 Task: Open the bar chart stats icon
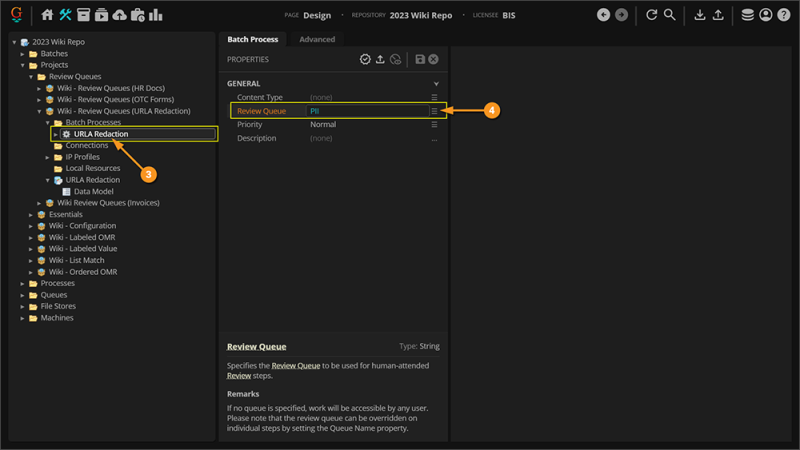pos(156,15)
